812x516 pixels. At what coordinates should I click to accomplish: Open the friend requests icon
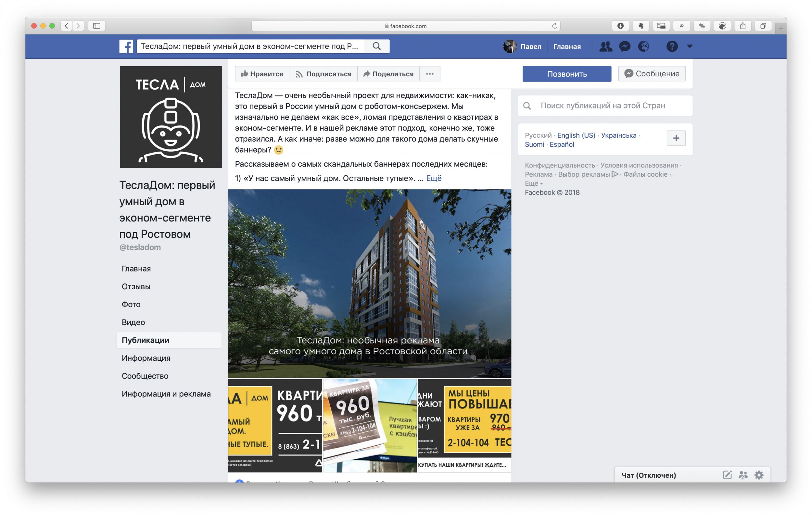[606, 46]
